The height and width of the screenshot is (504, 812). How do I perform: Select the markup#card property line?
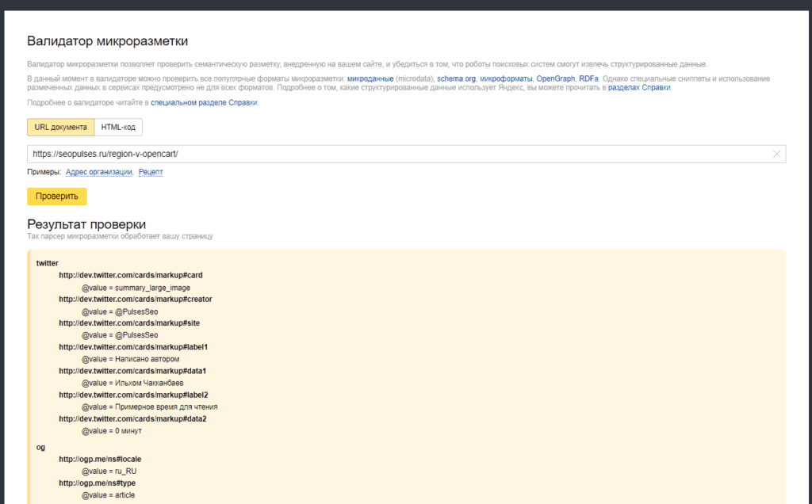(131, 275)
